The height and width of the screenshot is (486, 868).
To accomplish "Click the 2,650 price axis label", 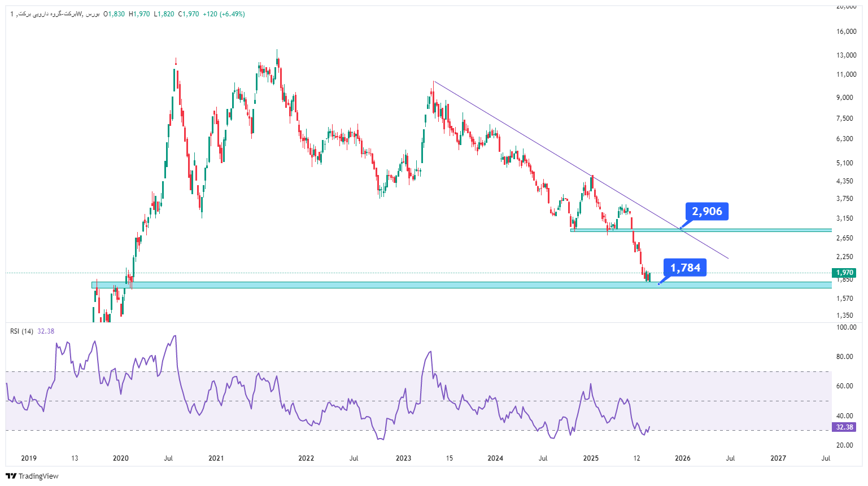I will 845,238.
